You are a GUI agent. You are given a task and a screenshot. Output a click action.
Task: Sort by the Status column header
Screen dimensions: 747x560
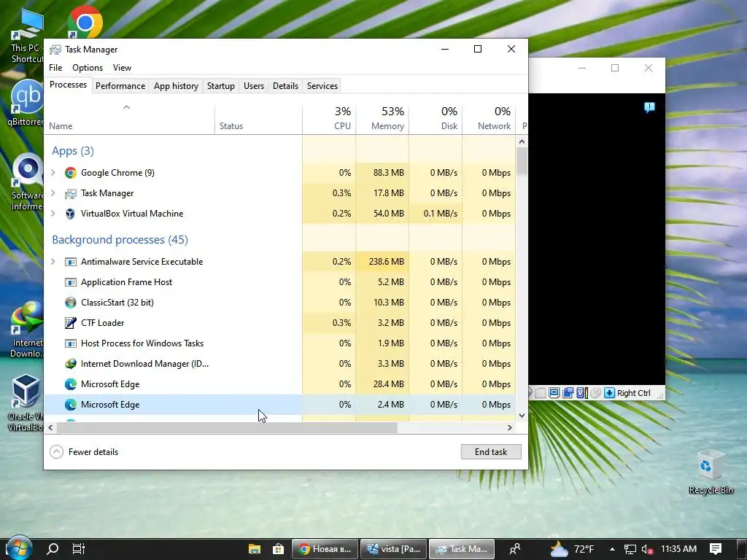pyautogui.click(x=258, y=118)
